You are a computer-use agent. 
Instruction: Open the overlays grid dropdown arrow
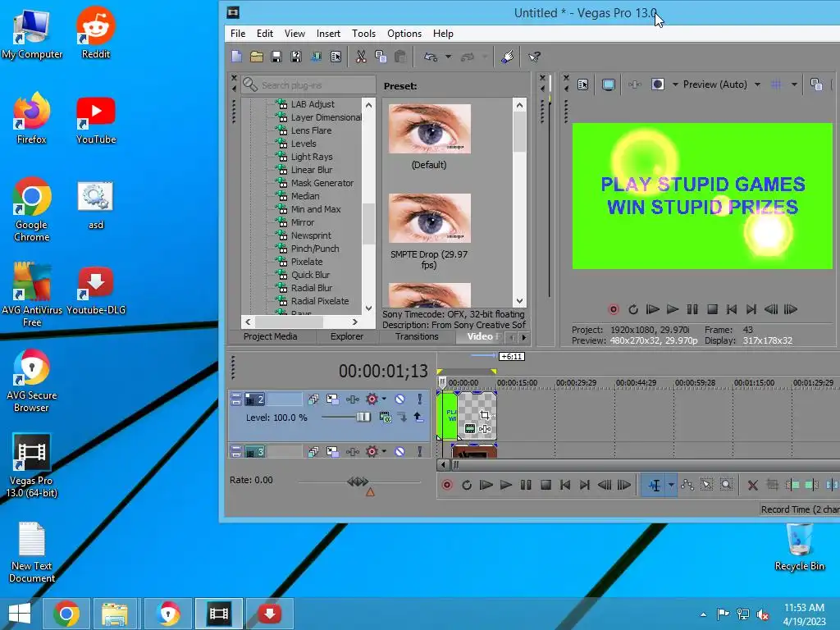click(x=794, y=84)
